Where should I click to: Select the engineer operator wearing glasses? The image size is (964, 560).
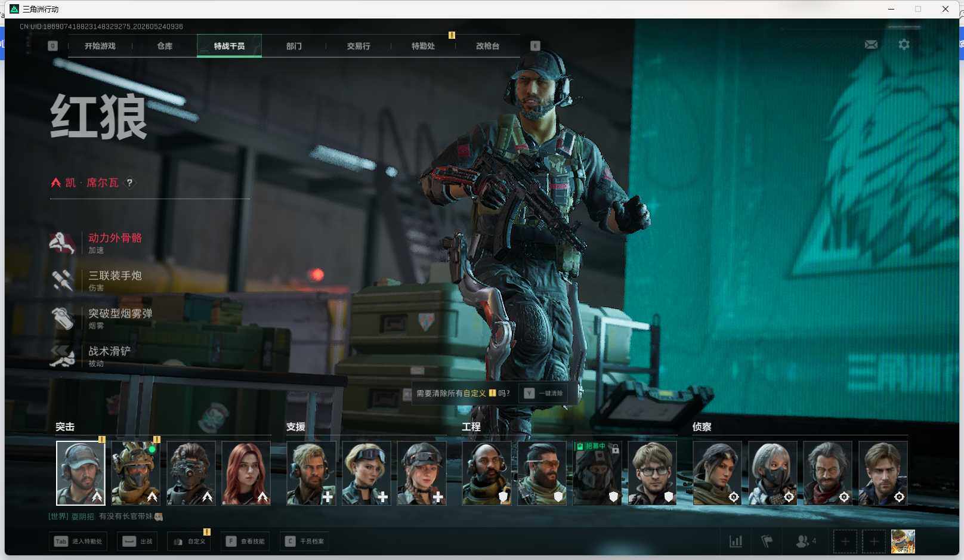click(x=652, y=473)
